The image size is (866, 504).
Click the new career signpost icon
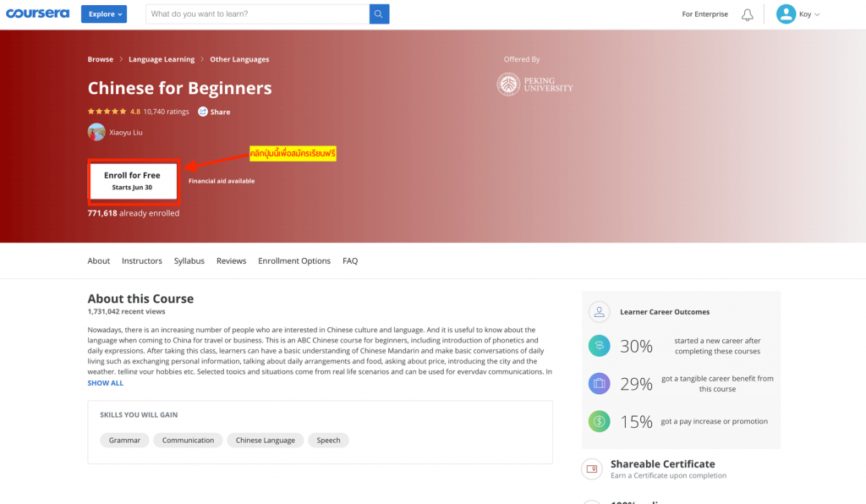click(600, 346)
